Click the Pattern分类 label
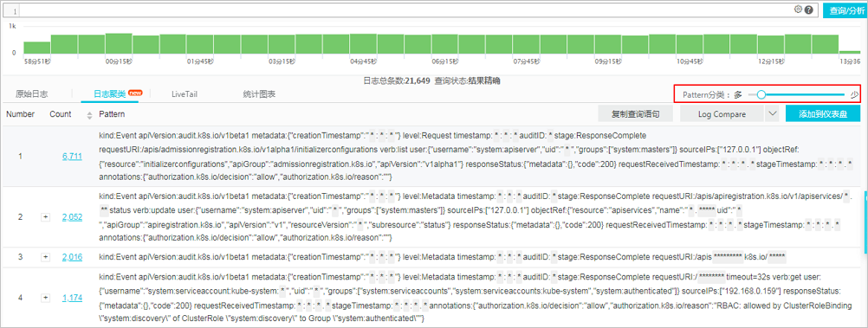 coord(707,94)
